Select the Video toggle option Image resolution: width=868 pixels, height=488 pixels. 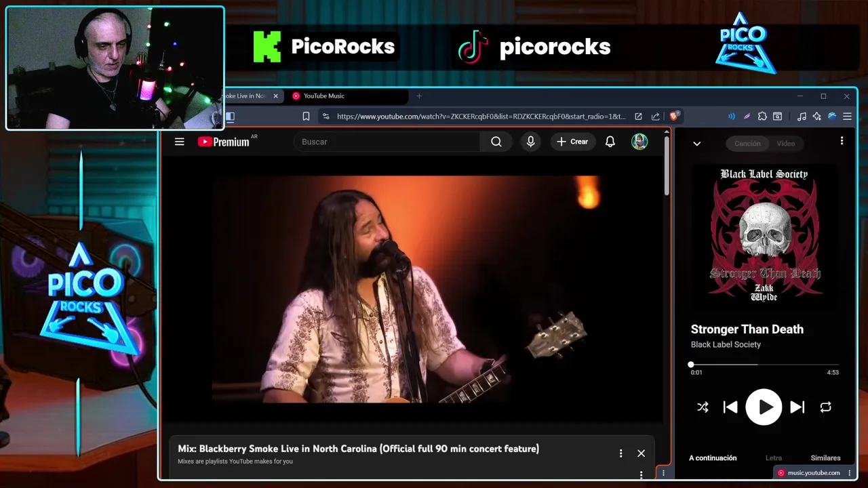pyautogui.click(x=785, y=143)
